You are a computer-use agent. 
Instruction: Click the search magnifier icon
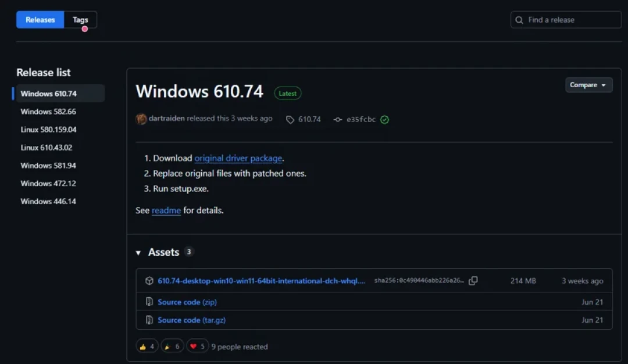pyautogui.click(x=519, y=20)
